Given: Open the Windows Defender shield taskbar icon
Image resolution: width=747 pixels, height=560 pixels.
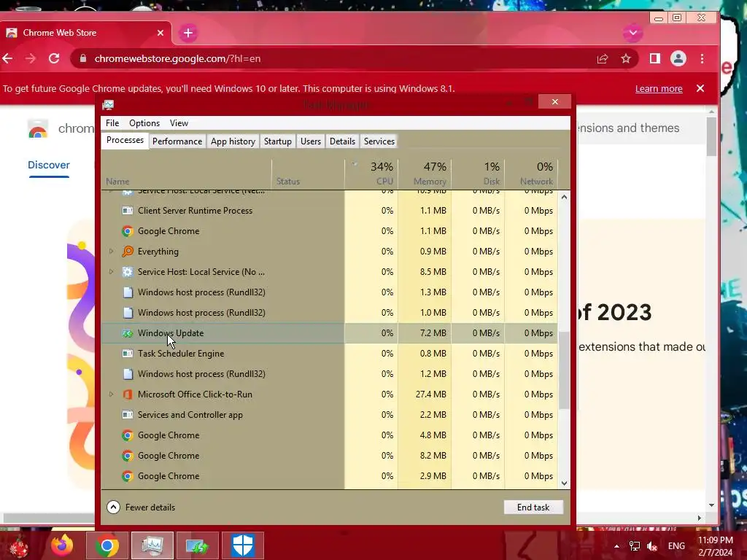Looking at the screenshot, I should [242, 545].
